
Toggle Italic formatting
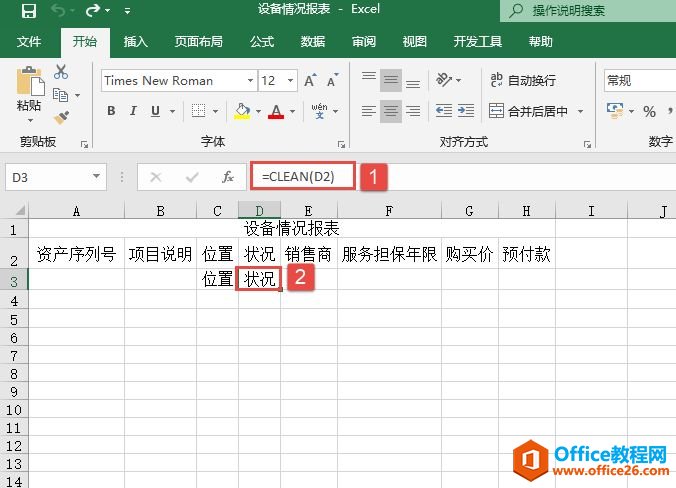coord(133,111)
